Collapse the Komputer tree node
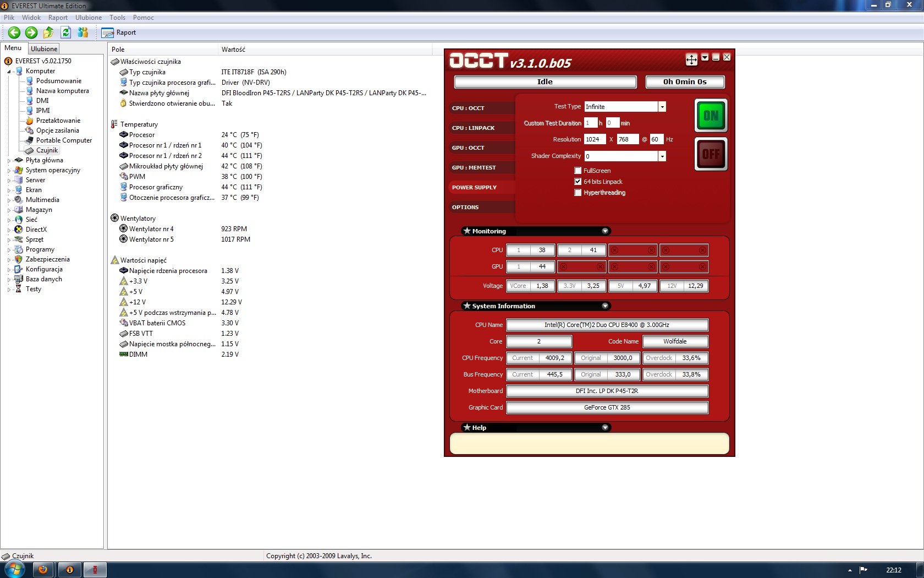 click(9, 72)
